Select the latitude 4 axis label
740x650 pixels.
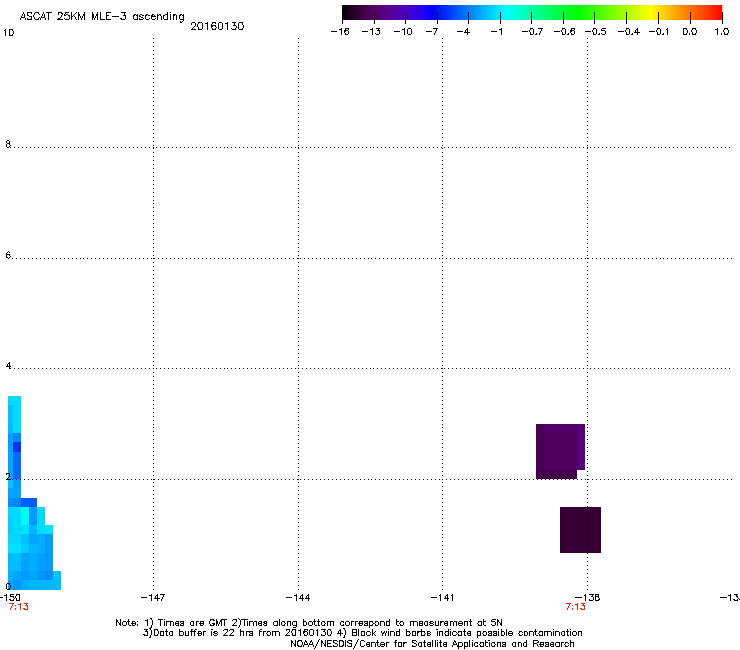click(x=8, y=366)
